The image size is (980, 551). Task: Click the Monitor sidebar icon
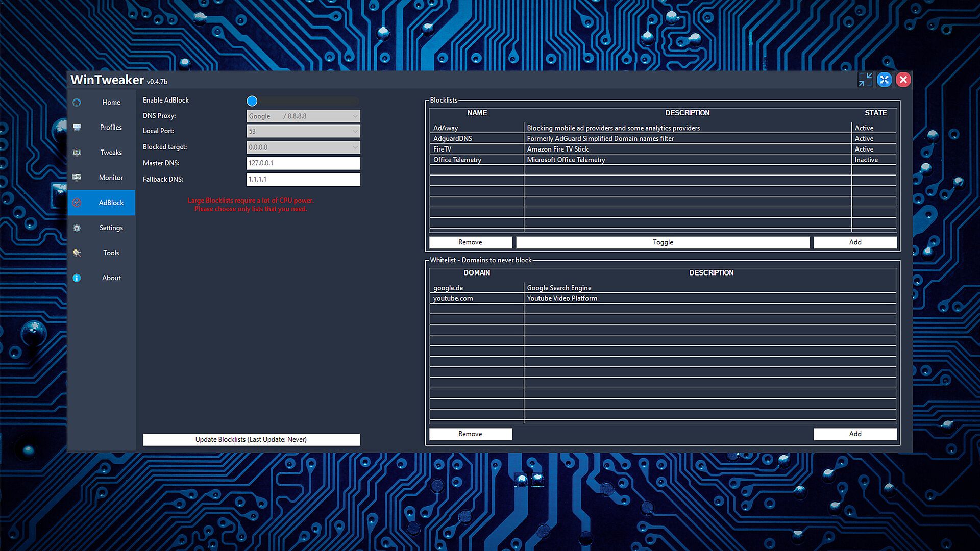(x=77, y=177)
